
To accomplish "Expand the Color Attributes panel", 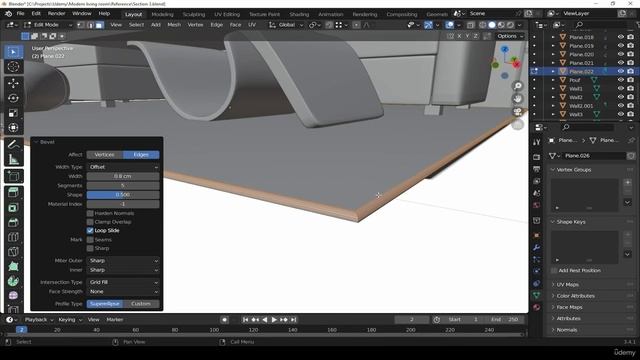I will pos(575,296).
